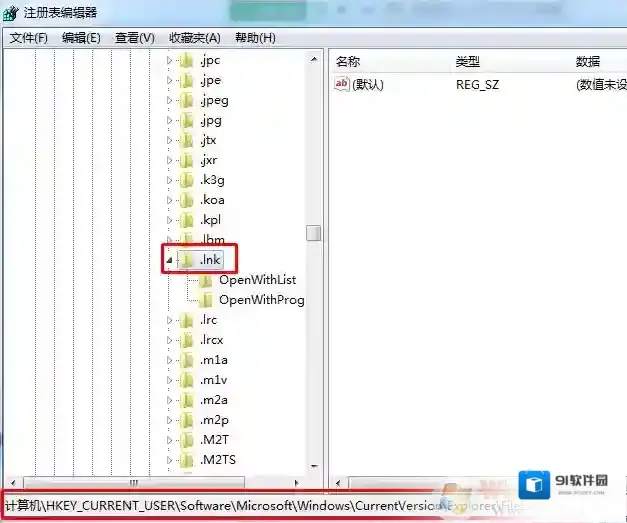Click values pane scrollbar left arrow
Viewport: 627px width, 523px height.
(x=338, y=483)
